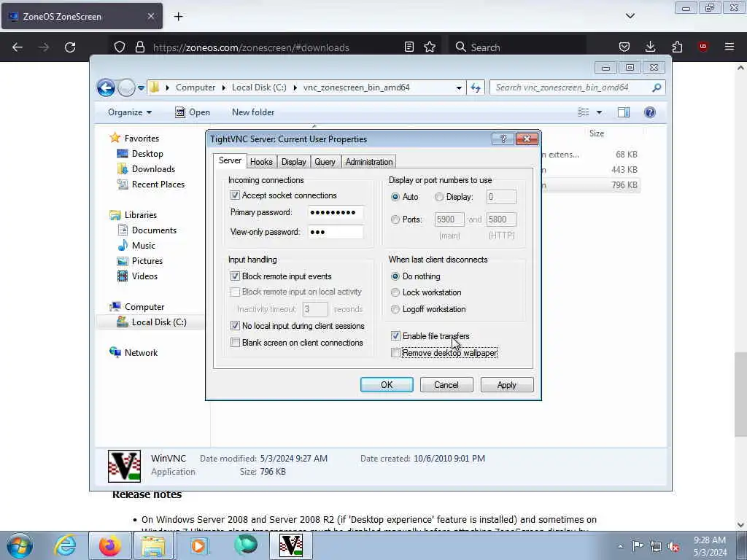Viewport: 747px width, 560px height.
Task: Uncheck Block remote input events
Action: (235, 276)
